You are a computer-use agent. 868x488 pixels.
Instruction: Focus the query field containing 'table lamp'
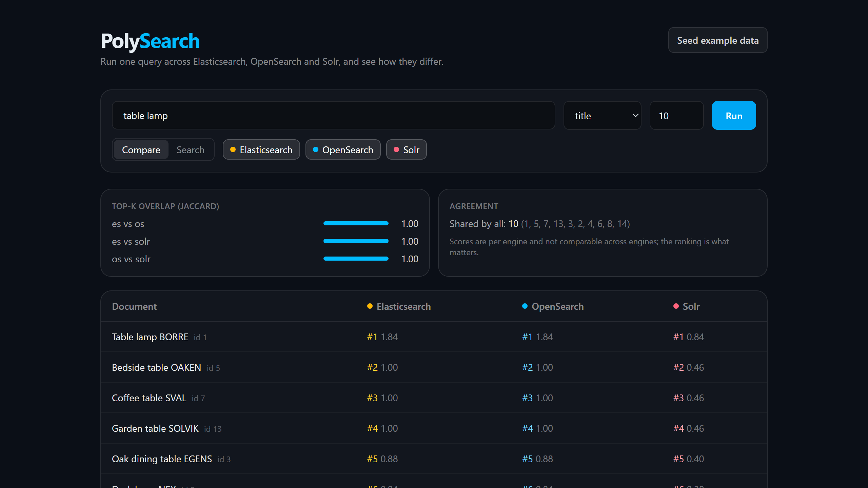pos(333,116)
